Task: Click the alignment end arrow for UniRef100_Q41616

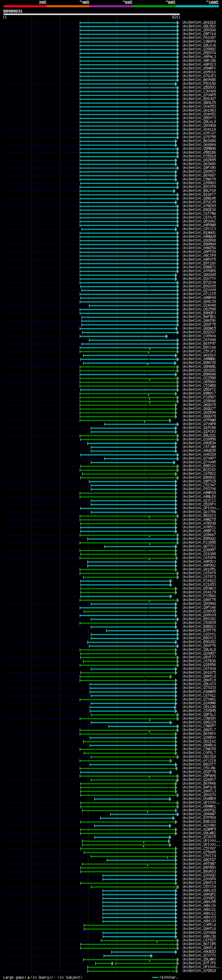Action: pos(178,23)
